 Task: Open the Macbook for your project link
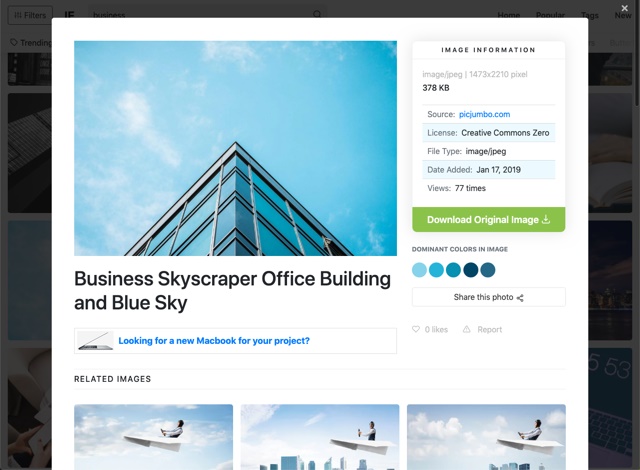(214, 341)
